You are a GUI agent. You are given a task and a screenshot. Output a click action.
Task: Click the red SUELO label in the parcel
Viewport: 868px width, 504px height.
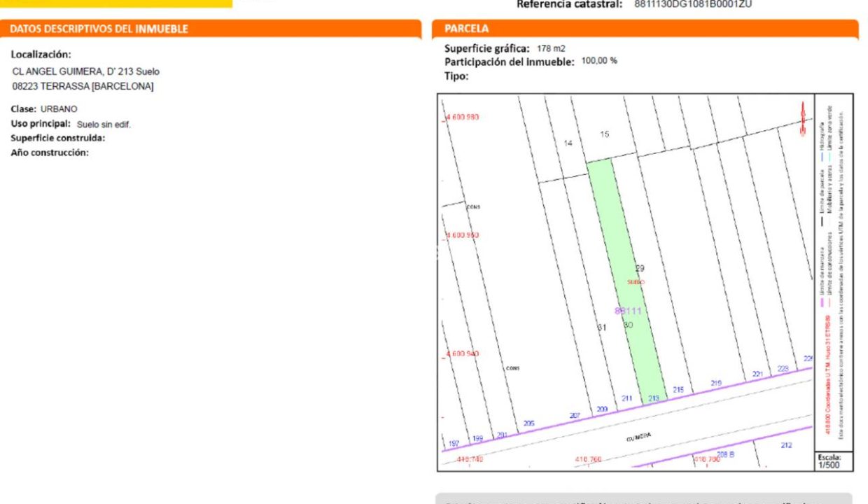coord(636,282)
